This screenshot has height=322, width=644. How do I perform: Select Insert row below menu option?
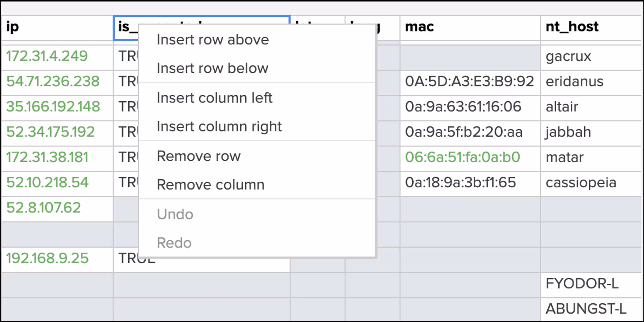tap(212, 68)
